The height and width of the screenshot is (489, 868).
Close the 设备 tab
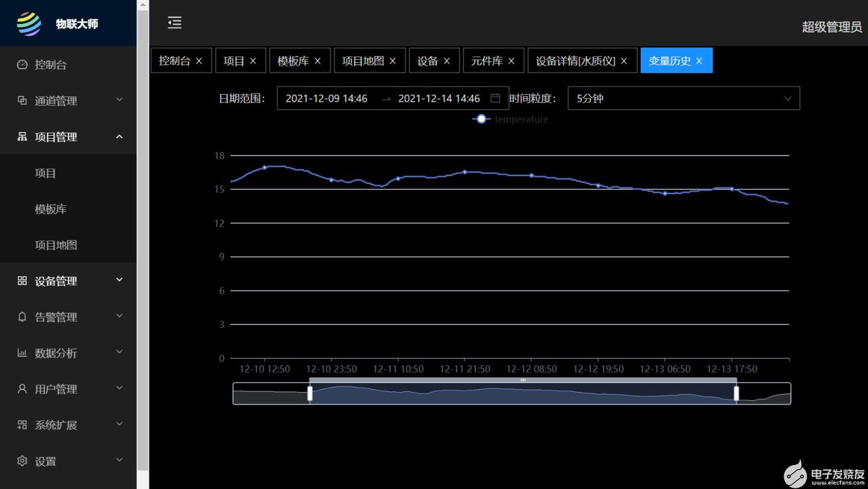(x=447, y=61)
